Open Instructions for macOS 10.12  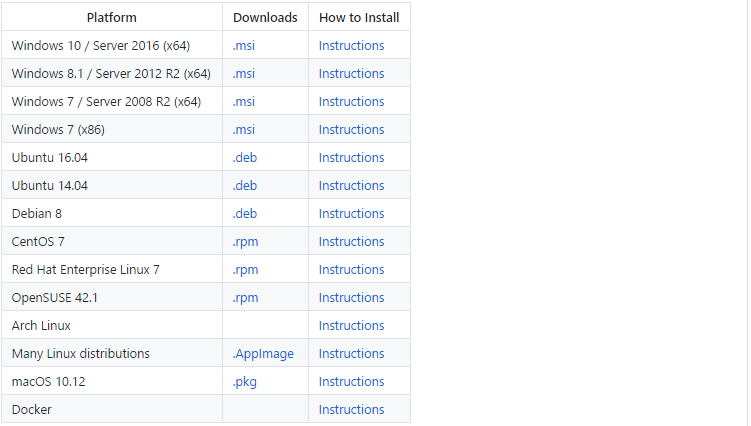[x=352, y=382]
